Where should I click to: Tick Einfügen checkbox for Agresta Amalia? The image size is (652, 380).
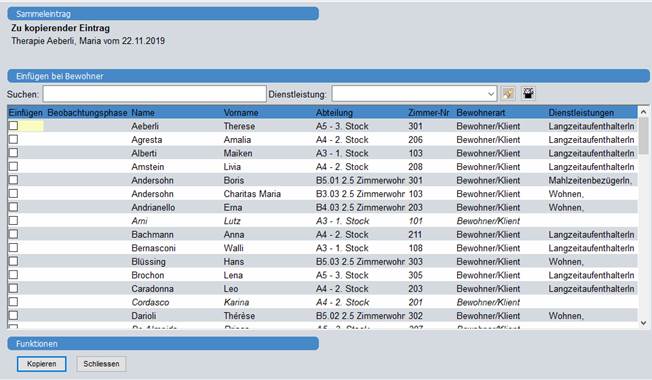click(14, 139)
